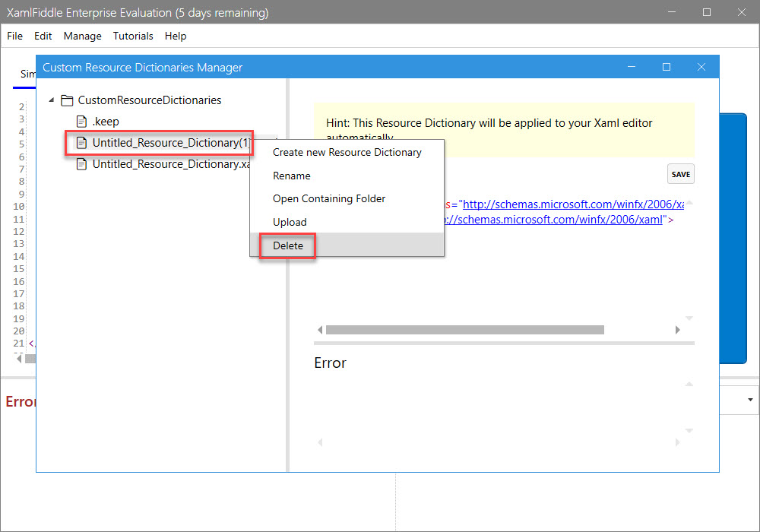The height and width of the screenshot is (532, 760).
Task: Choose Rename from the context menu
Action: (347, 176)
